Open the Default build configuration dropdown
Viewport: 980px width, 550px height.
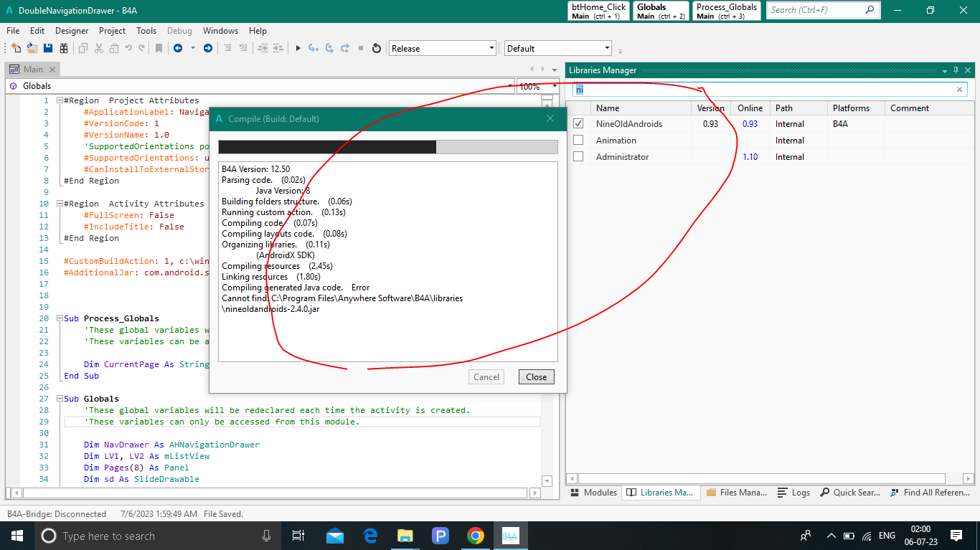tap(557, 48)
